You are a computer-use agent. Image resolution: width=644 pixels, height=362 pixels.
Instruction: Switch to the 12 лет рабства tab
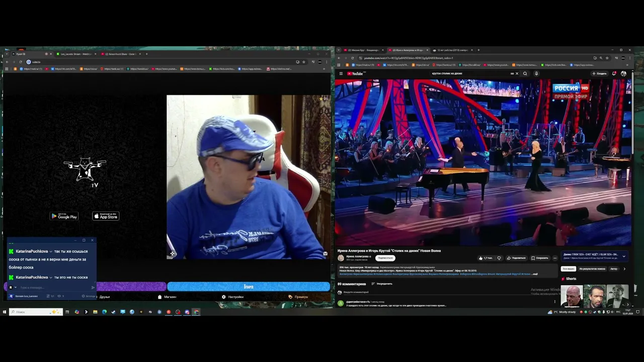coord(452,50)
